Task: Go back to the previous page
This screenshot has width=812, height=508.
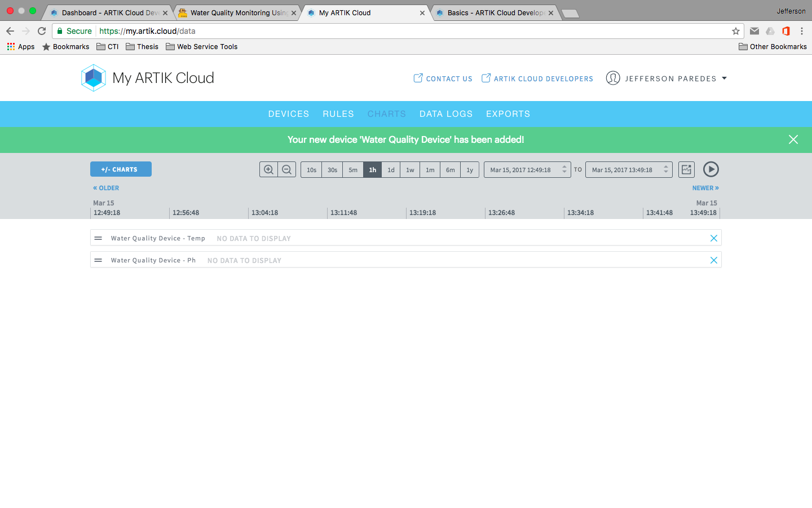Action: coord(10,31)
